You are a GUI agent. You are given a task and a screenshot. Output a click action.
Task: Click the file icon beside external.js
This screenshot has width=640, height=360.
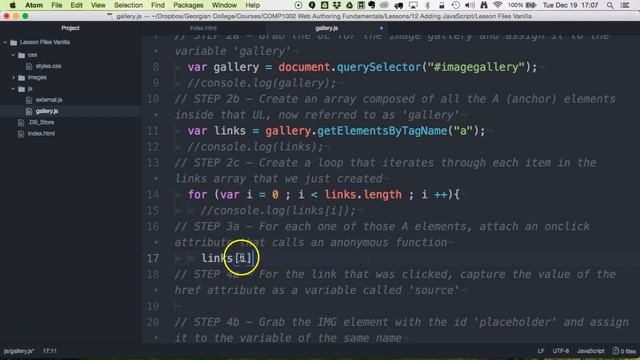[x=29, y=100]
